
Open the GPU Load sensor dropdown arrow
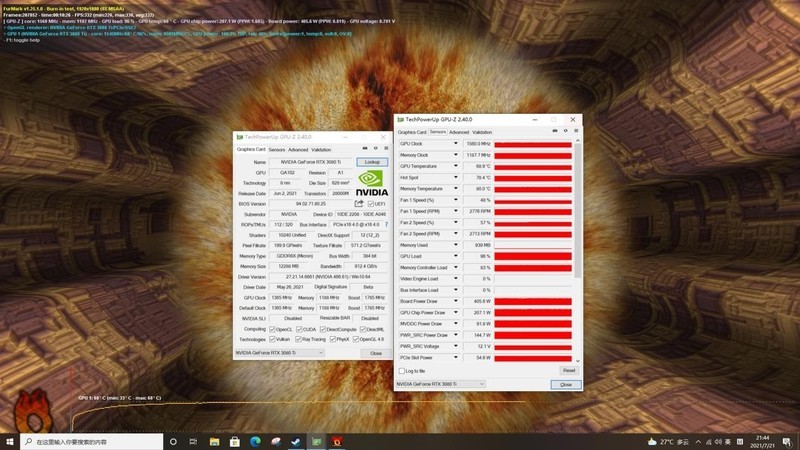point(456,256)
